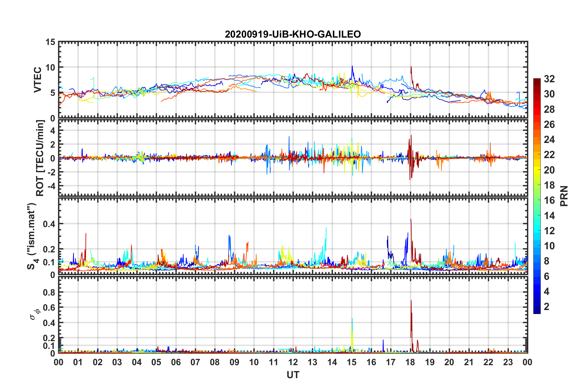Click x-axis tick label 02
Viewport: 586px width, 392px height.
98,362
